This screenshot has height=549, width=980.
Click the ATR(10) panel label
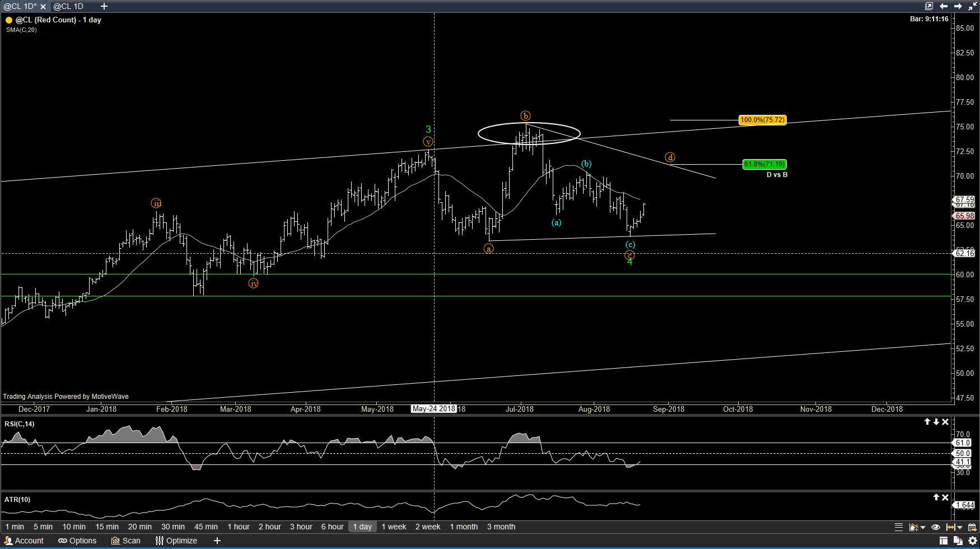tap(17, 499)
